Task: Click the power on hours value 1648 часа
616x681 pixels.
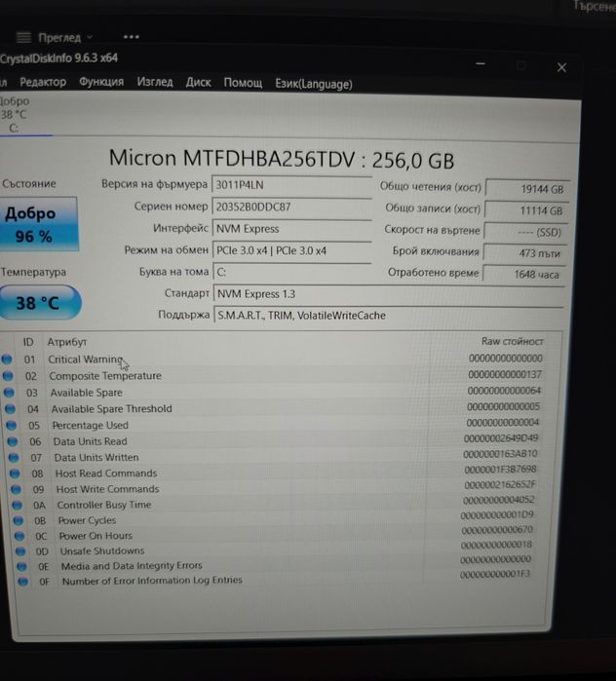Action: tap(523, 275)
